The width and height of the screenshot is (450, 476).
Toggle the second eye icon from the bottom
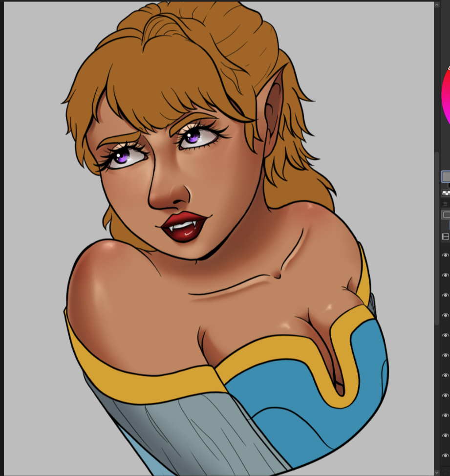[445, 436]
